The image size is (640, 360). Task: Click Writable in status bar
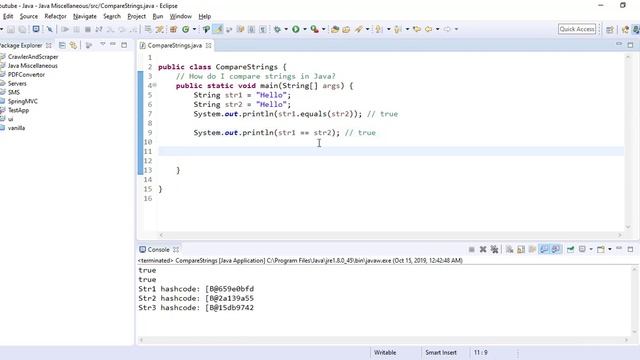(x=385, y=352)
